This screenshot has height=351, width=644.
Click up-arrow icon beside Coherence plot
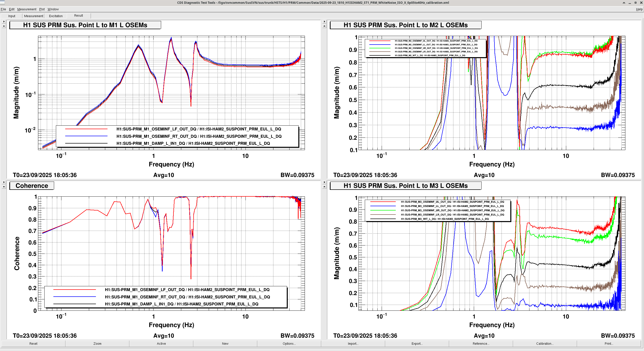(x=4, y=187)
